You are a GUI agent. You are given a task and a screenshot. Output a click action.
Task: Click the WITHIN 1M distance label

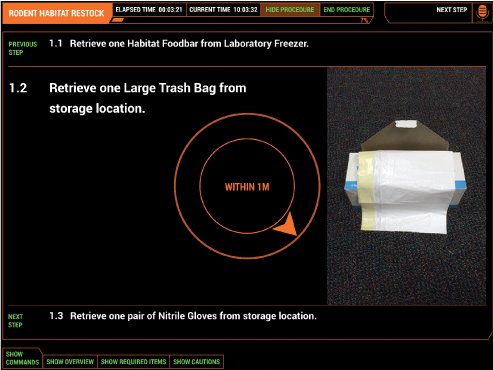pos(247,187)
